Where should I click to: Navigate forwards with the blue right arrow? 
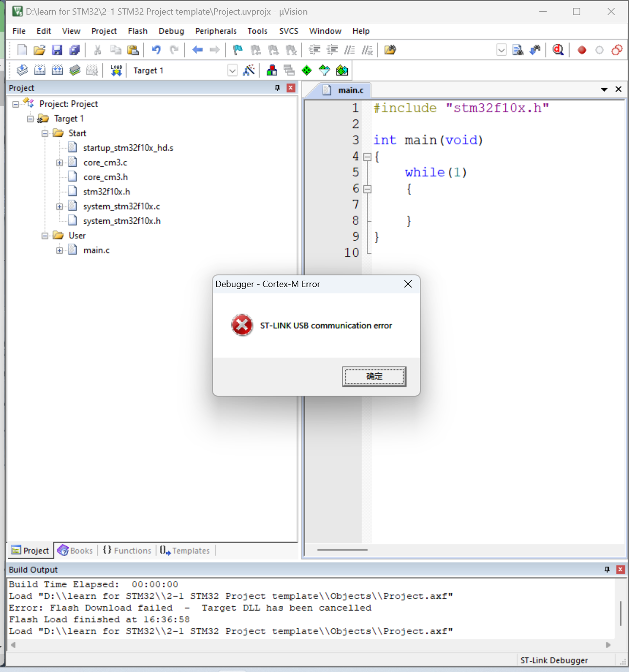[214, 50]
